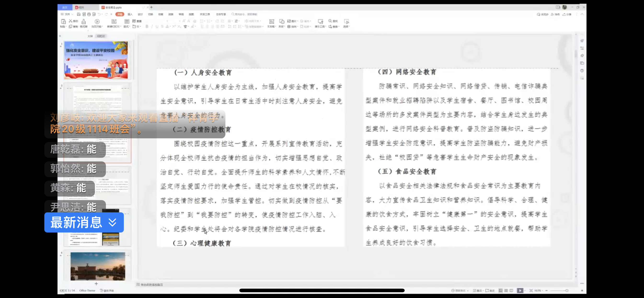This screenshot has height=298, width=644.
Task: Collapse the slide panel with double chevron
Action: (60, 36)
